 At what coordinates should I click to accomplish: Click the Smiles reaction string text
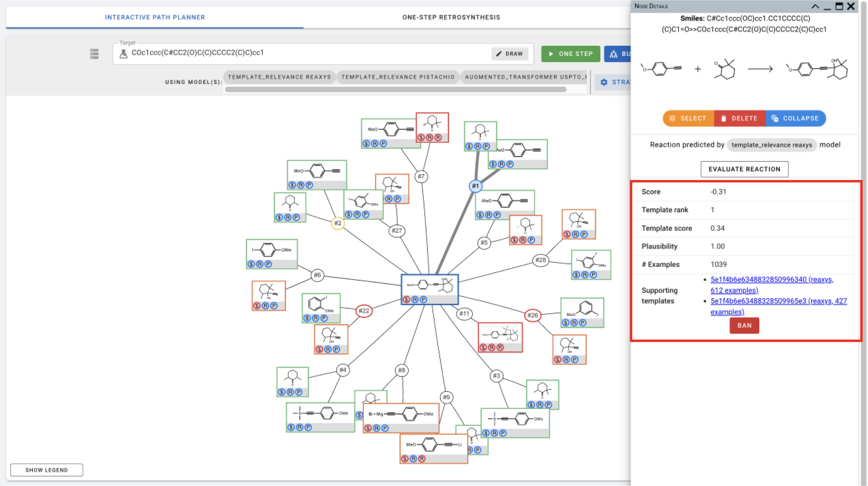tap(744, 24)
